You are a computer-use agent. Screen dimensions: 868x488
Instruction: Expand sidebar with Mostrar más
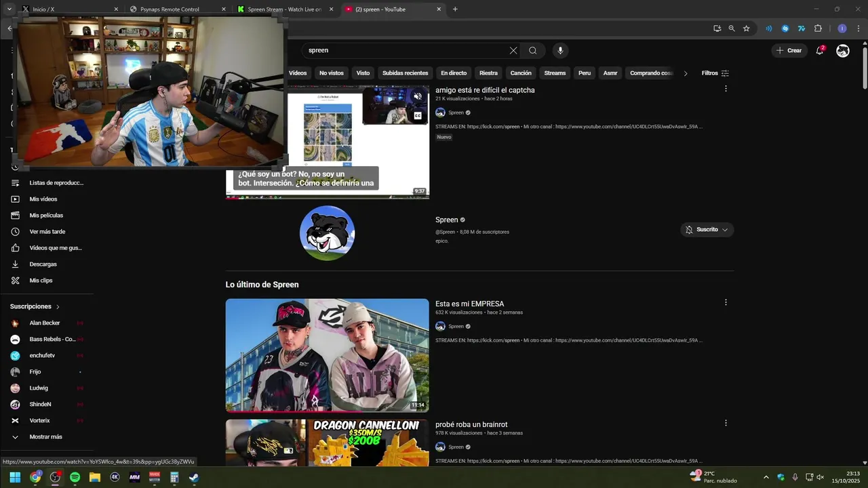coord(46,437)
